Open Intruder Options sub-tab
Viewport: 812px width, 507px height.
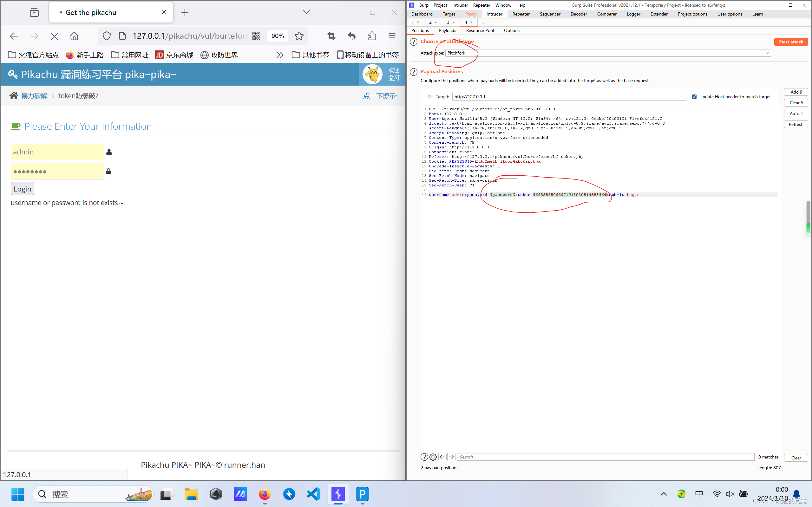click(x=512, y=30)
